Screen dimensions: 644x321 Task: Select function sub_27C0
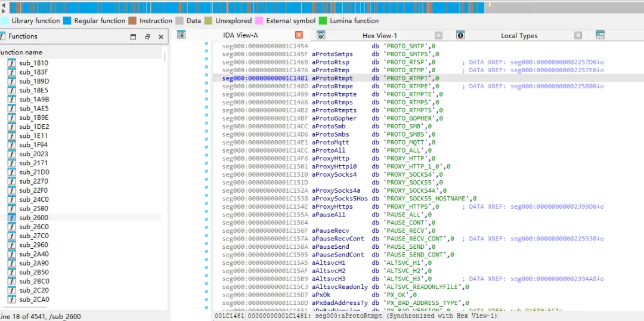pyautogui.click(x=33, y=236)
